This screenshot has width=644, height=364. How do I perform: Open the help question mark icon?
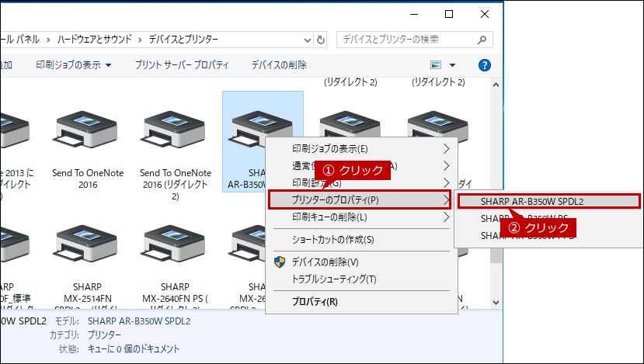485,65
